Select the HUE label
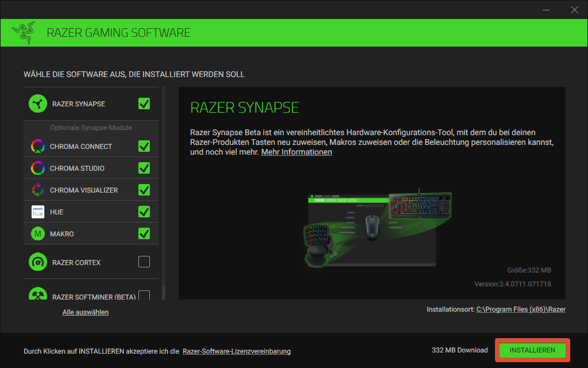 [57, 212]
